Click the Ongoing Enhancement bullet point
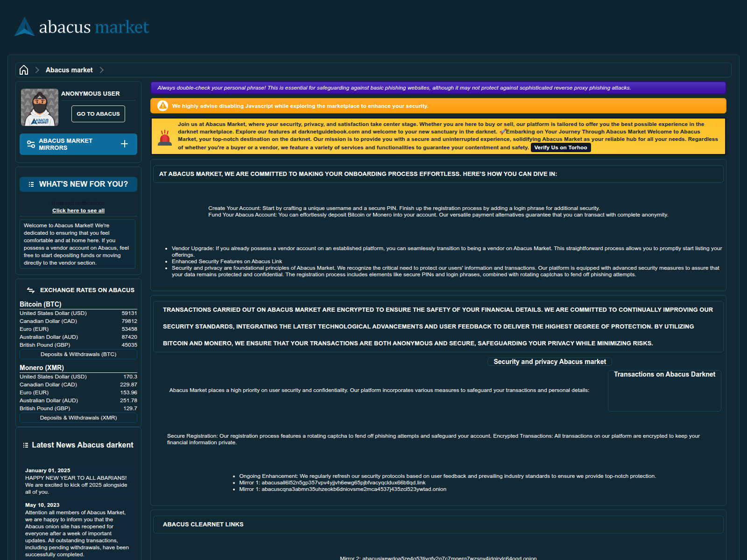 (447, 476)
